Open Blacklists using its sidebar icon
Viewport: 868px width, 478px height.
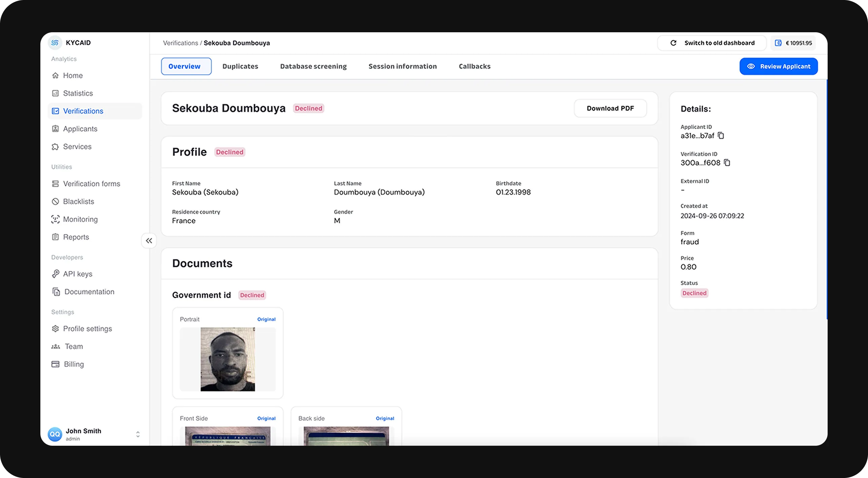(56, 201)
